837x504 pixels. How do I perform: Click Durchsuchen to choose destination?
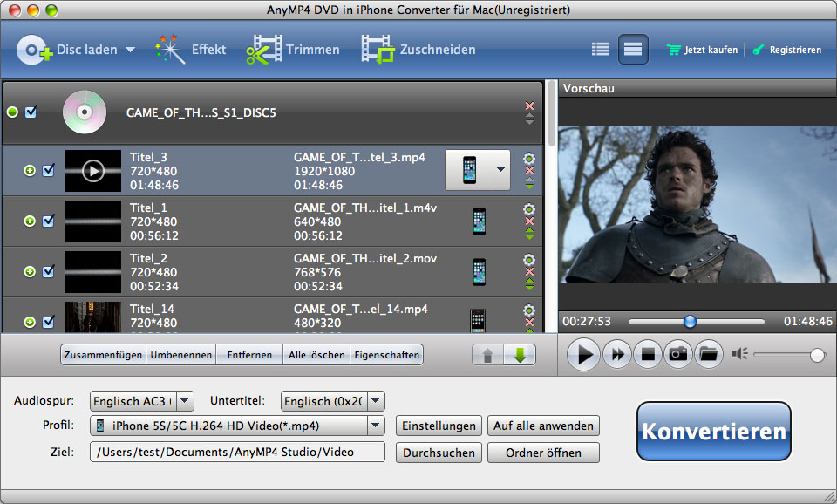click(439, 453)
